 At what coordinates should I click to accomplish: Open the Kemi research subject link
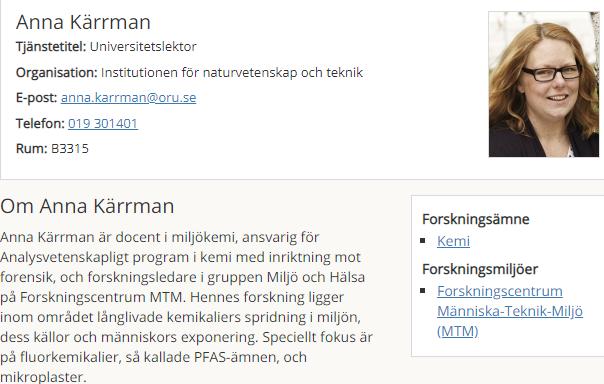point(453,241)
